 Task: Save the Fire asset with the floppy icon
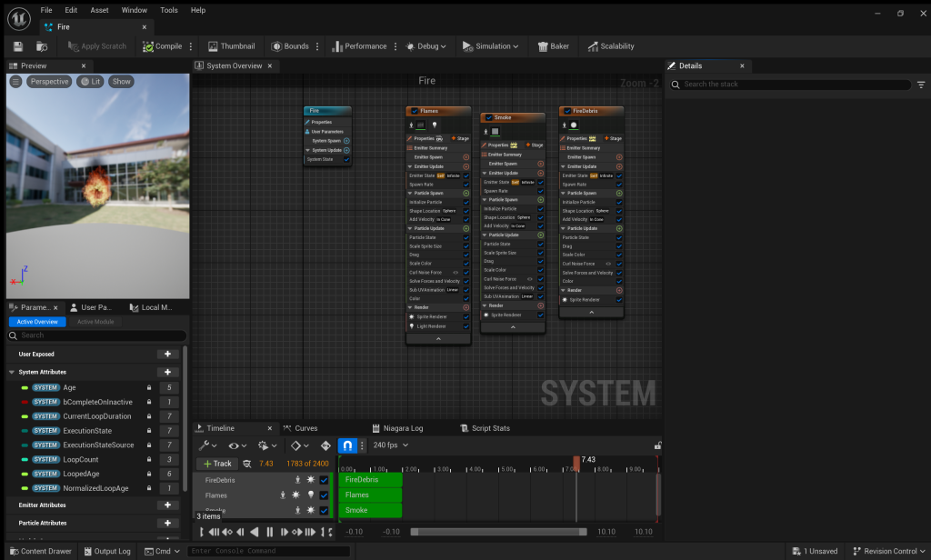pyautogui.click(x=18, y=46)
